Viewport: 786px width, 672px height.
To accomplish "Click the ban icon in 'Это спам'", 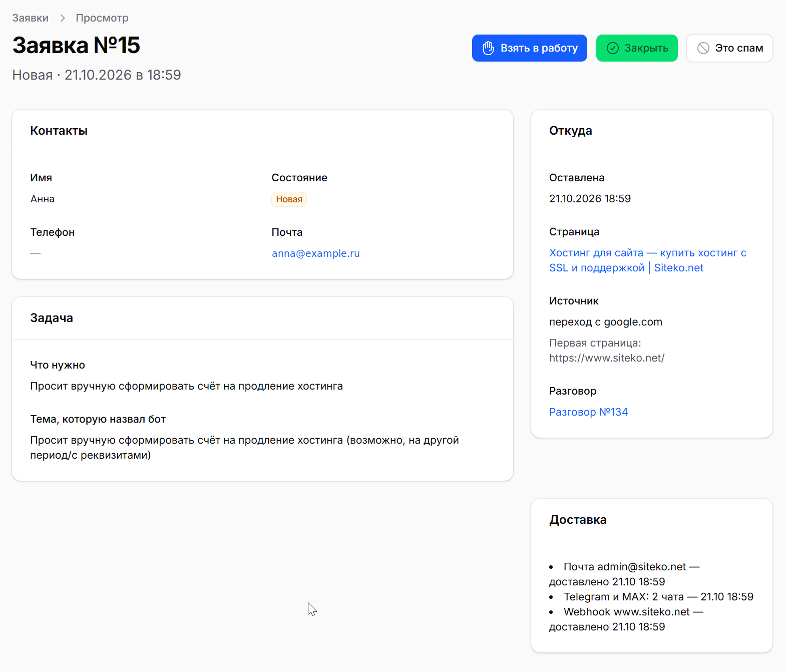I will point(703,48).
